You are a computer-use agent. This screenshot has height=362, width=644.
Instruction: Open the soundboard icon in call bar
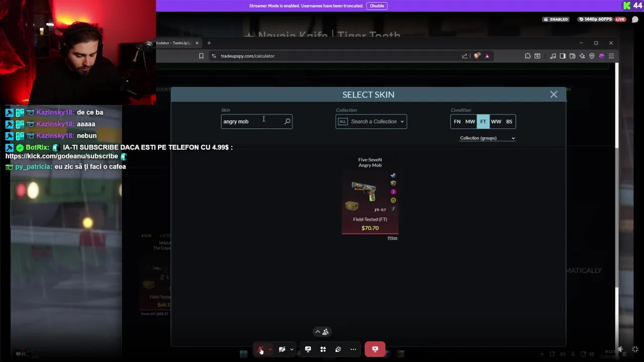coord(338,349)
